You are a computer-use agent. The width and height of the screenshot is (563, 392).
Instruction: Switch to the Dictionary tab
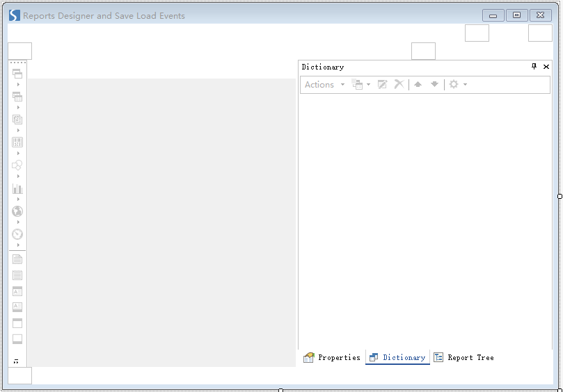[397, 357]
